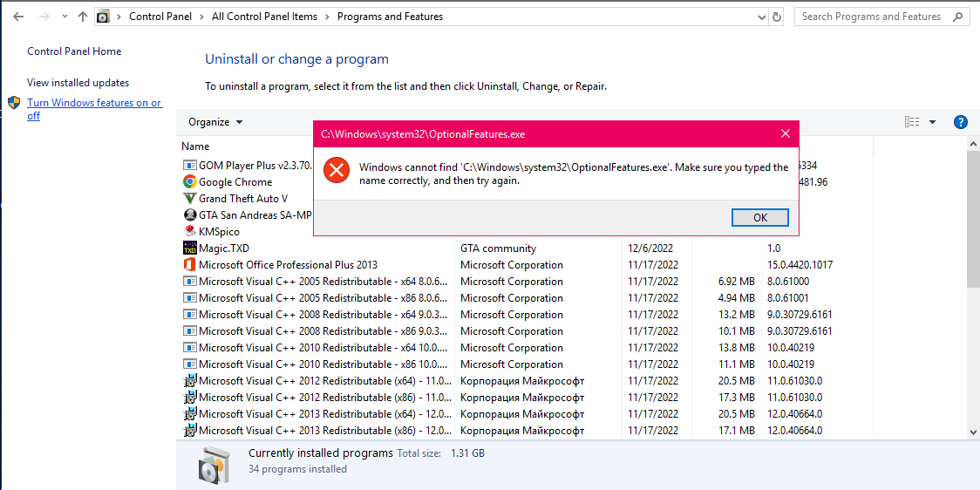
Task: Click the change view icon
Action: [912, 122]
